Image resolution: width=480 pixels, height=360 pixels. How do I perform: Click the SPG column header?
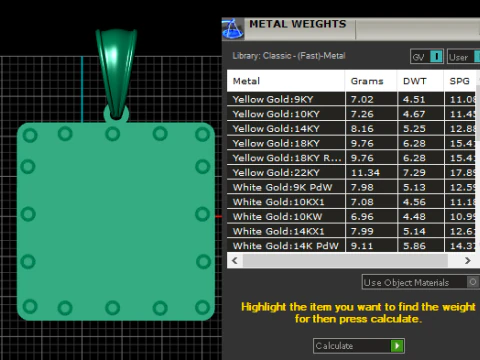[460, 81]
